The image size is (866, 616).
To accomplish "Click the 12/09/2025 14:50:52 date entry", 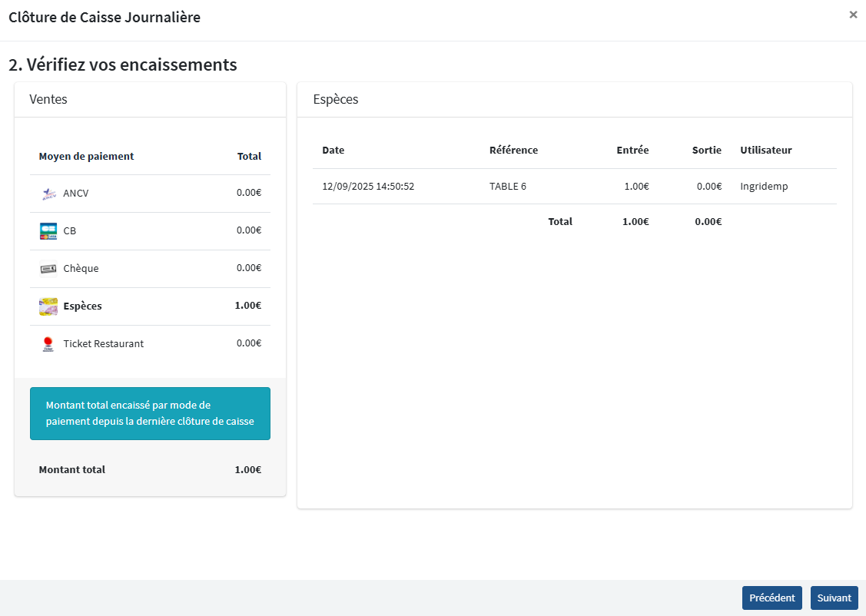I will (368, 186).
